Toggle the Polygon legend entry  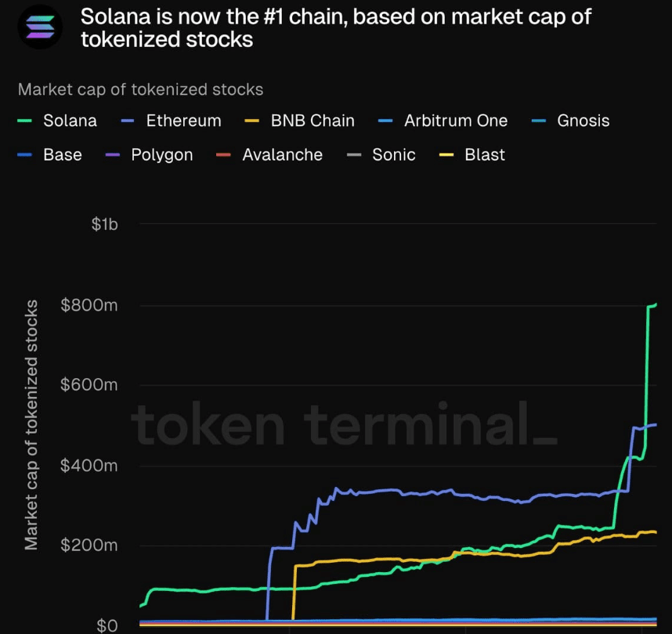[x=161, y=155]
